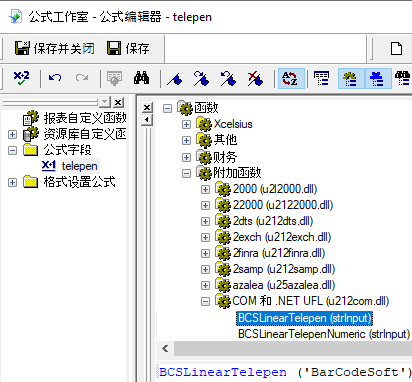Toggle the field tree panel icon
The image size is (412, 382).
[x=321, y=79]
